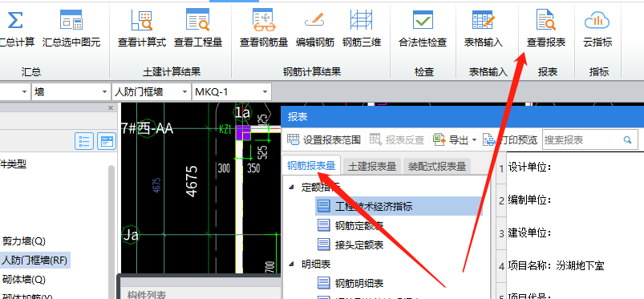
Task: Open 导出 dropdown arrow
Action: (474, 140)
